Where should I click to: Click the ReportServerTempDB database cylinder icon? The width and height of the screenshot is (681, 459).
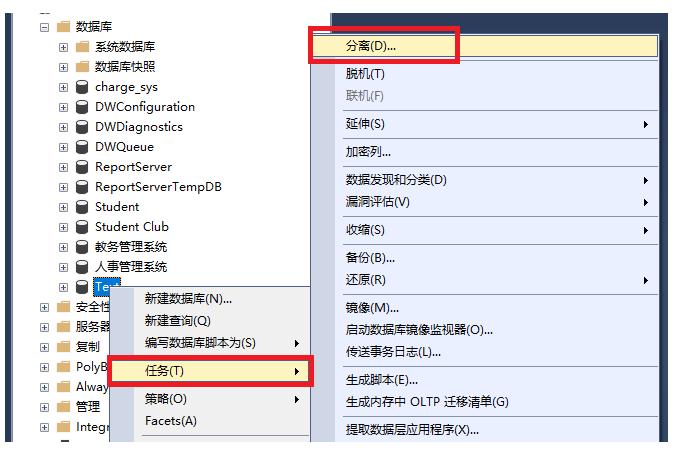pyautogui.click(x=82, y=187)
